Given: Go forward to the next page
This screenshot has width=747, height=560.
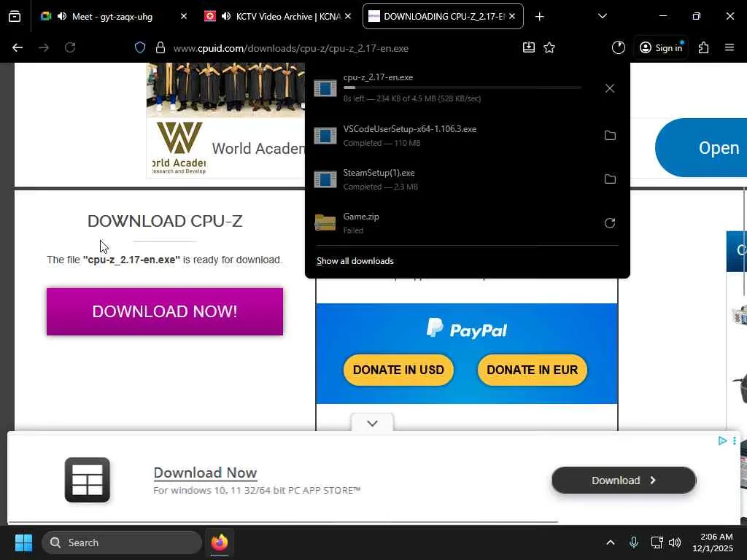Looking at the screenshot, I should 44,47.
